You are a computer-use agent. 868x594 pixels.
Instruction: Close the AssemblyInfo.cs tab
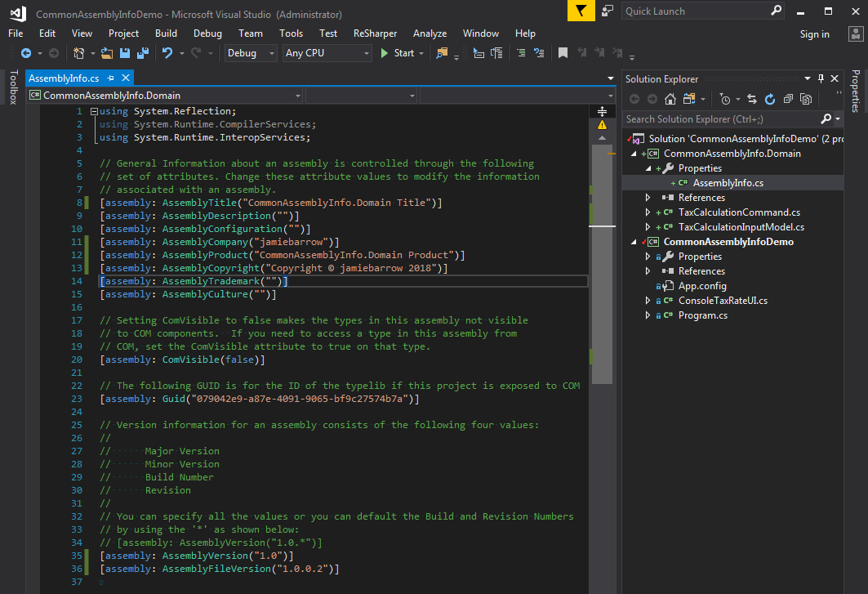tap(126, 78)
